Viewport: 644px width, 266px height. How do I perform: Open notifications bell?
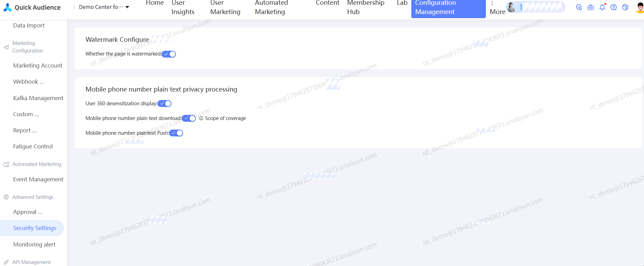(x=602, y=7)
